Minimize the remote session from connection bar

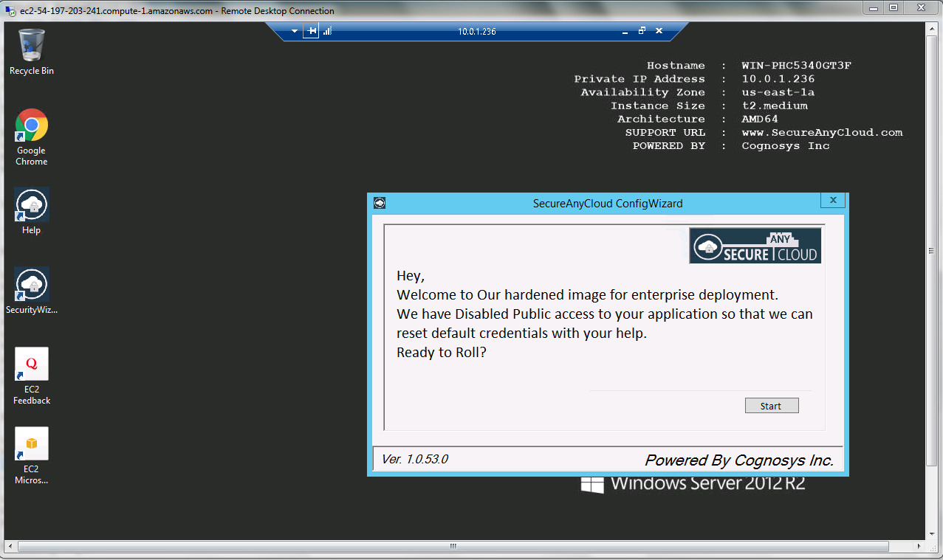[625, 31]
